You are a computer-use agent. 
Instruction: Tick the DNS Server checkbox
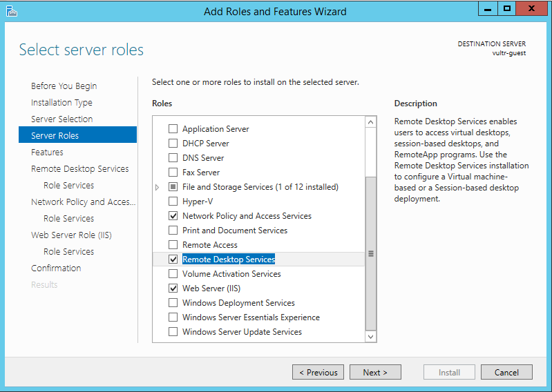coord(173,158)
